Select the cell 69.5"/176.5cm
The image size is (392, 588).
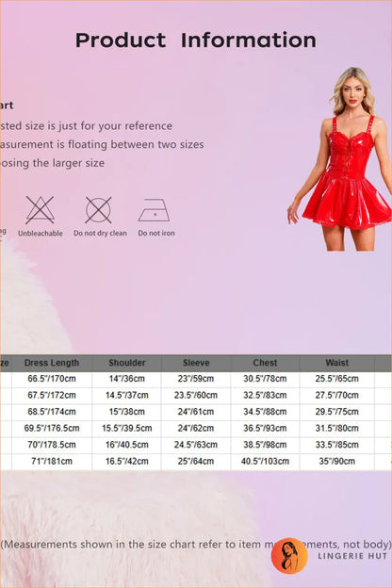click(52, 428)
